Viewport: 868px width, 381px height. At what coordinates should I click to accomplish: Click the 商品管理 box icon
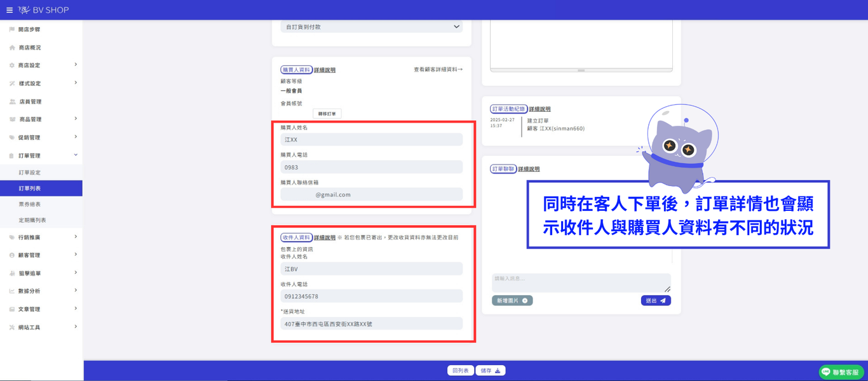[12, 119]
